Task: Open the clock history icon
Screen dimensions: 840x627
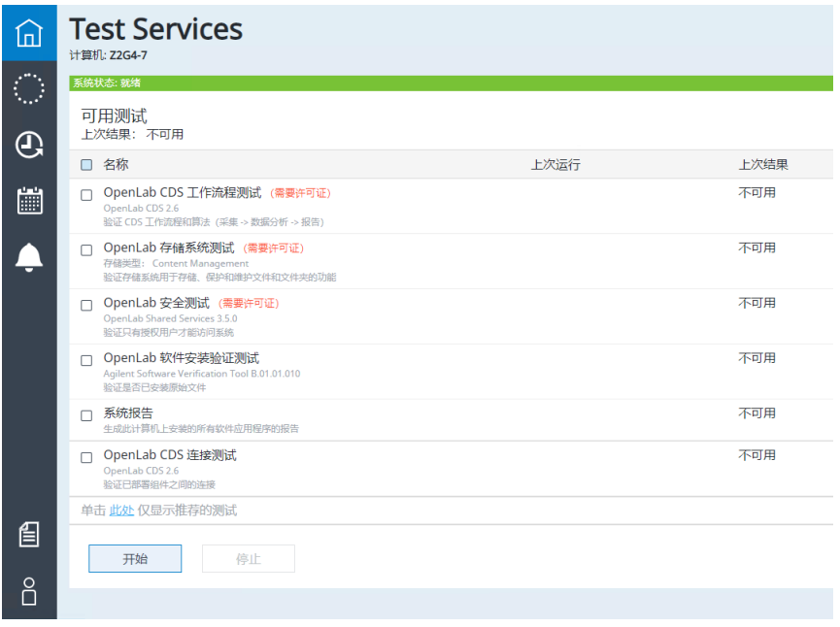Action: click(29, 146)
